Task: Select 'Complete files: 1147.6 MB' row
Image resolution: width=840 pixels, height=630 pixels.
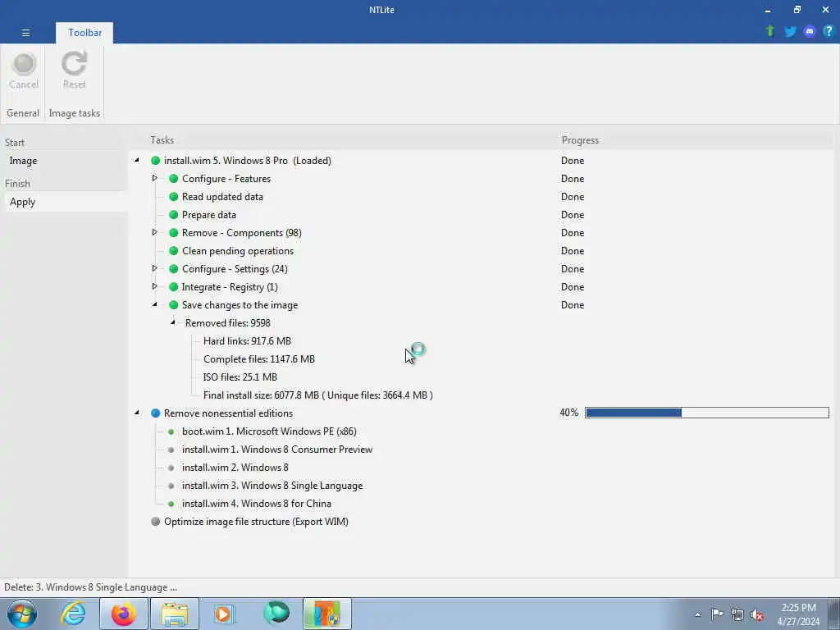Action: point(258,359)
